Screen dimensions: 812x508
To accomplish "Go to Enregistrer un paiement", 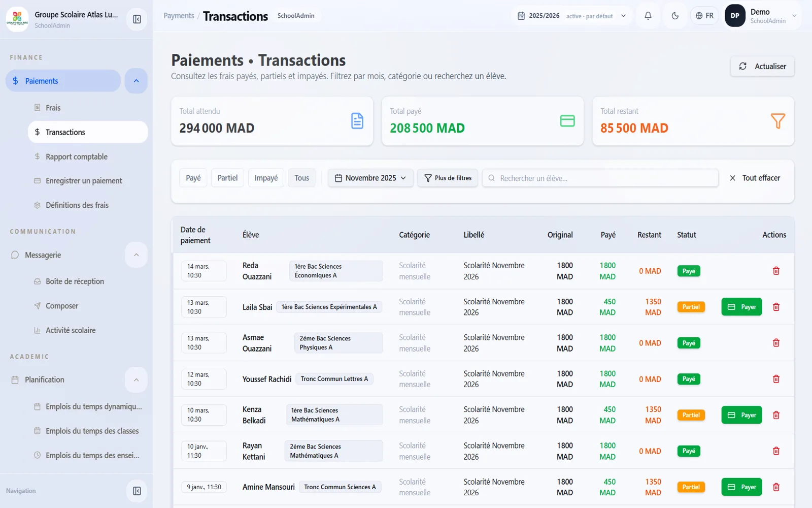I will point(88,181).
